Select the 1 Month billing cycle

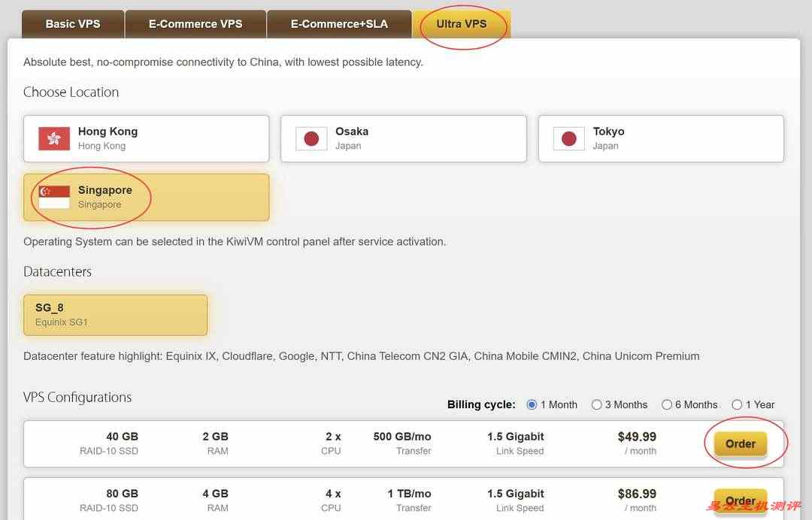pyautogui.click(x=532, y=404)
